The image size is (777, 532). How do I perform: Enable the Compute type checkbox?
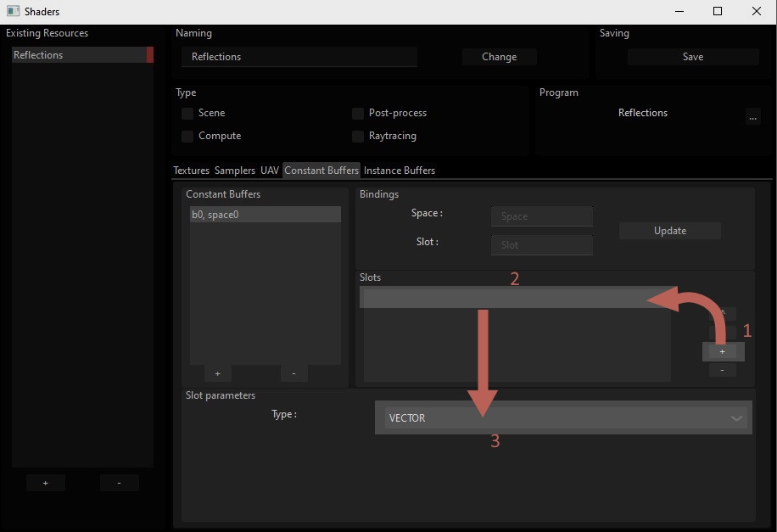point(187,137)
